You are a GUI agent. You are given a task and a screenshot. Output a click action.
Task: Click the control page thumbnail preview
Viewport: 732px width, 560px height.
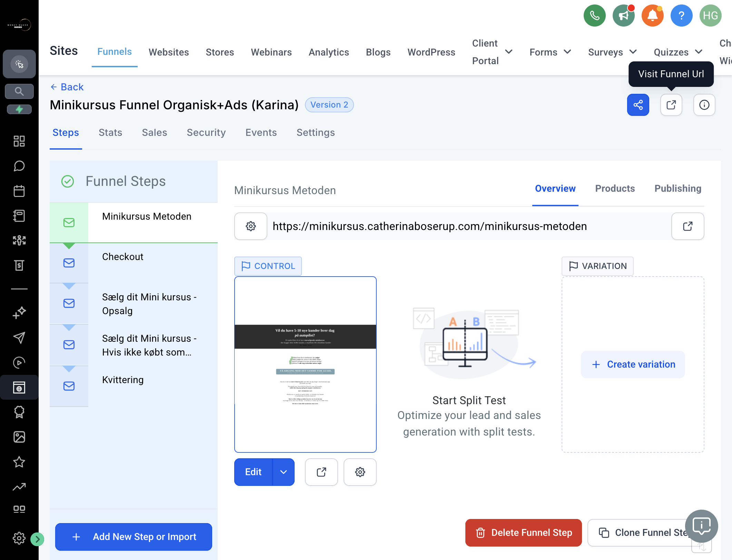(x=305, y=364)
